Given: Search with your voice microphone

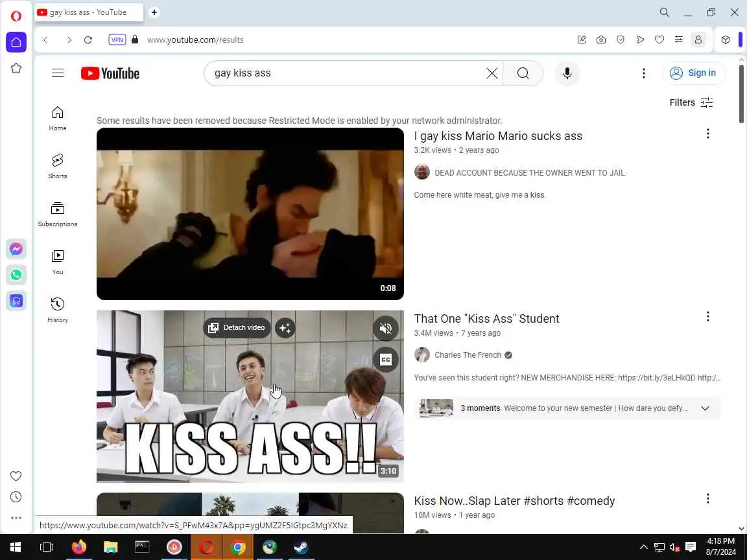Looking at the screenshot, I should 567,73.
